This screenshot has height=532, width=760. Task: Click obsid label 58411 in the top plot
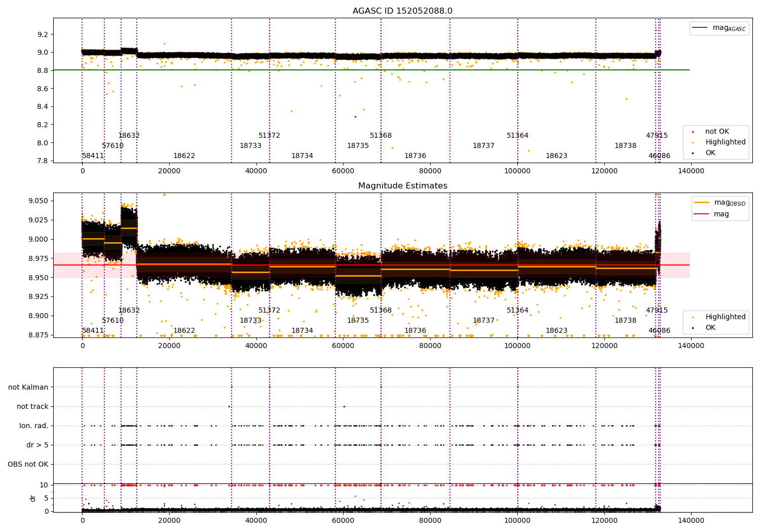point(93,156)
